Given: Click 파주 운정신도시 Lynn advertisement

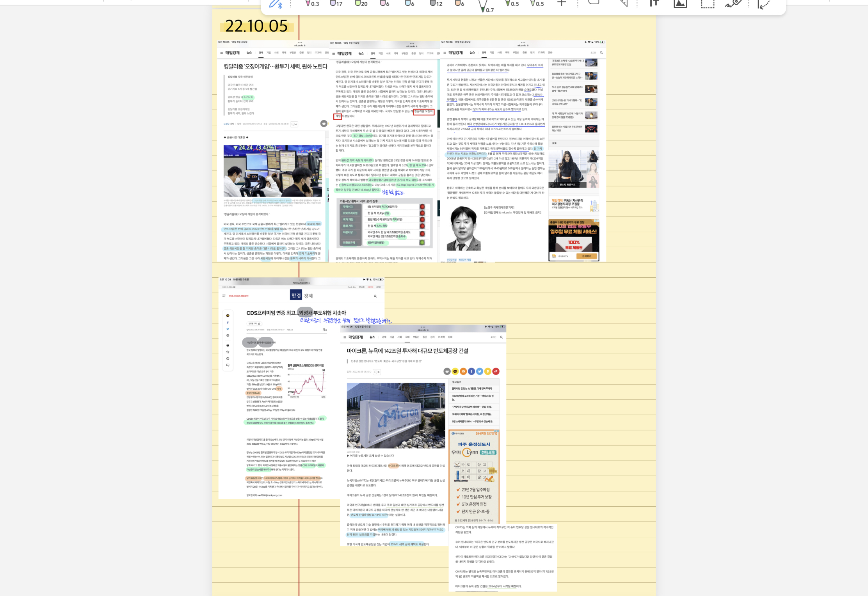Looking at the screenshot, I should [474, 477].
